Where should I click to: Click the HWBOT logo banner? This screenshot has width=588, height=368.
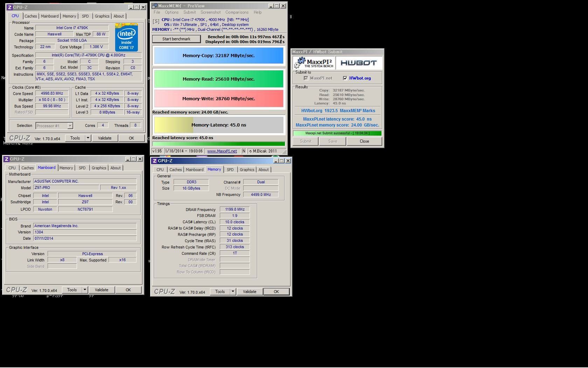359,63
